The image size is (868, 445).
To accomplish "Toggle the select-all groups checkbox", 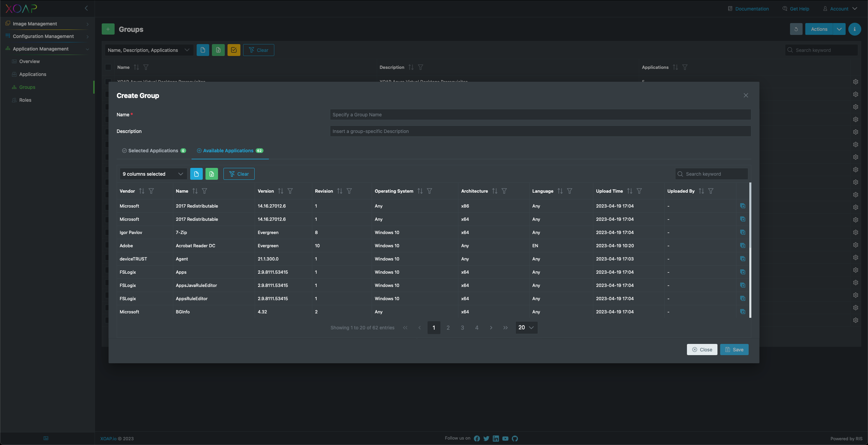I will click(x=108, y=67).
